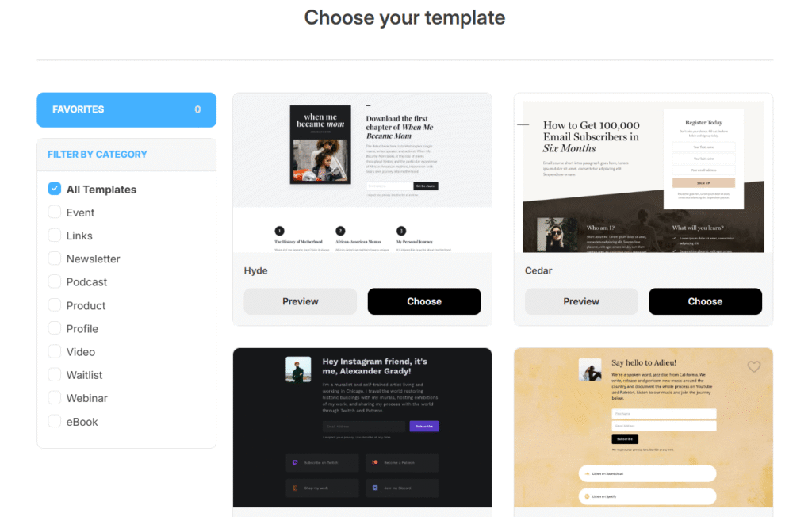The image size is (812, 517).
Task: Open the dark Alexander Grady template thumbnail
Action: coord(362,428)
